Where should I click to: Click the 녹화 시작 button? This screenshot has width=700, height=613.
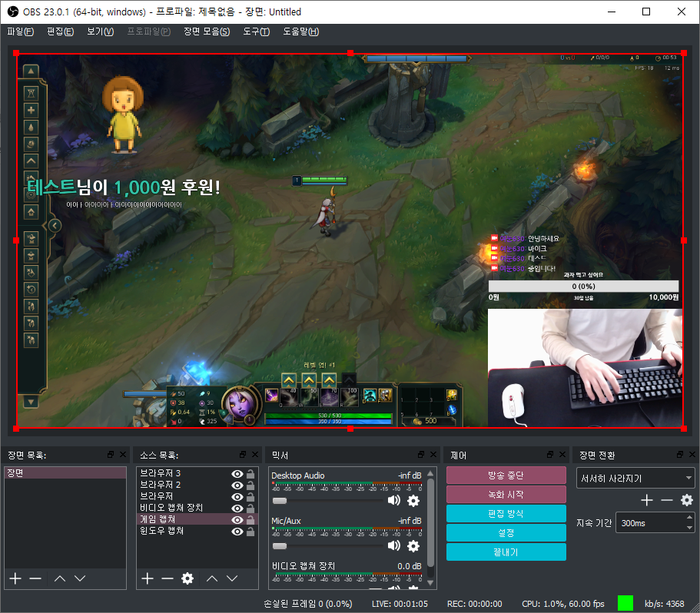point(506,495)
